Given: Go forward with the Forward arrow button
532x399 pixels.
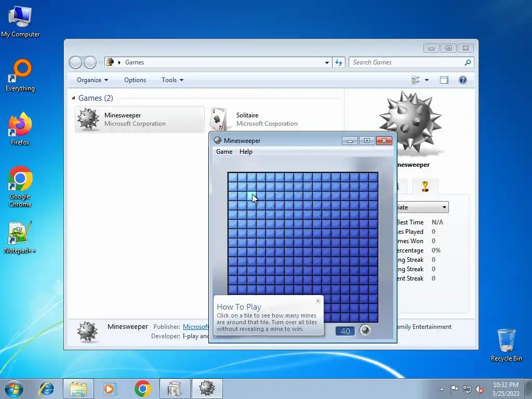Looking at the screenshot, I should (89, 62).
